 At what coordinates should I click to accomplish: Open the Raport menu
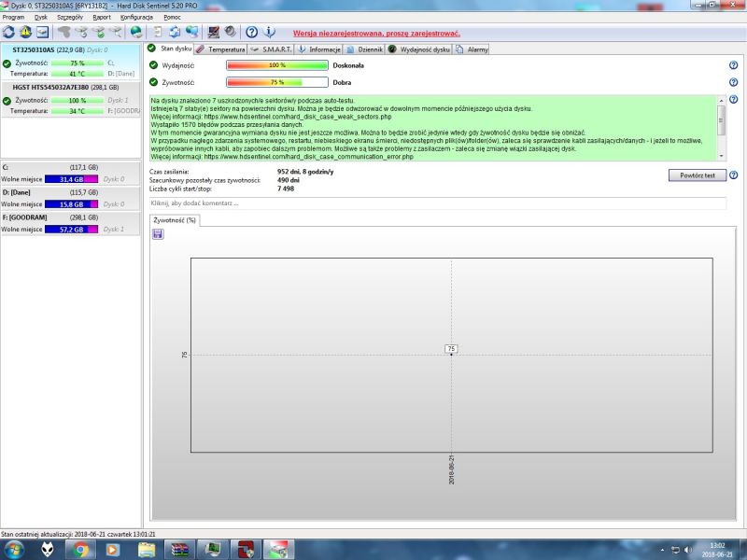pos(102,17)
